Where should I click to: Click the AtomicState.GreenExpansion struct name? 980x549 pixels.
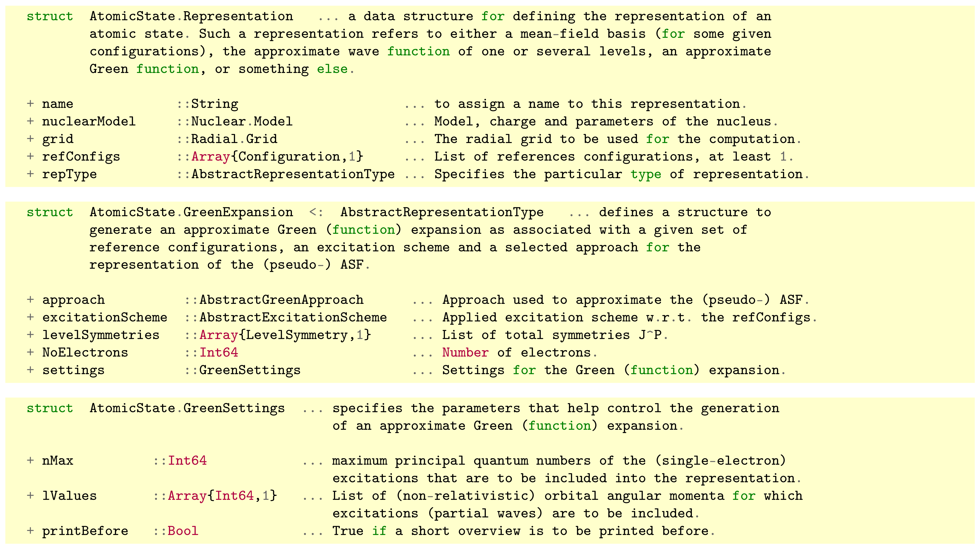click(x=191, y=212)
